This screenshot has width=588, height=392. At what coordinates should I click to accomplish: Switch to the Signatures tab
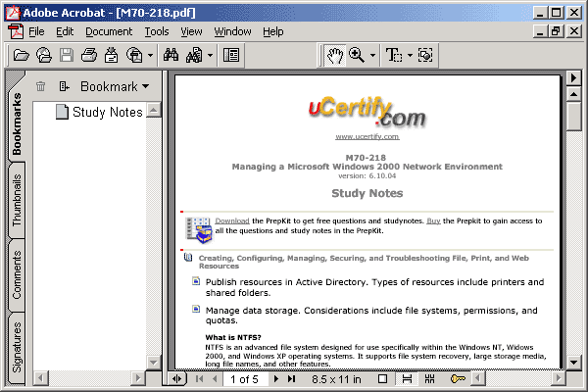pyautogui.click(x=16, y=348)
